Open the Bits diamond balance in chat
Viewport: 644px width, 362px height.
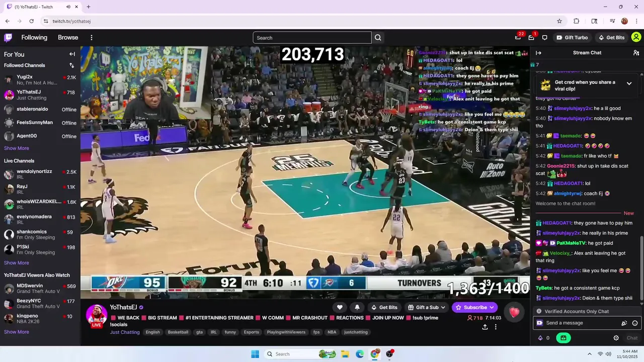pos(544,338)
